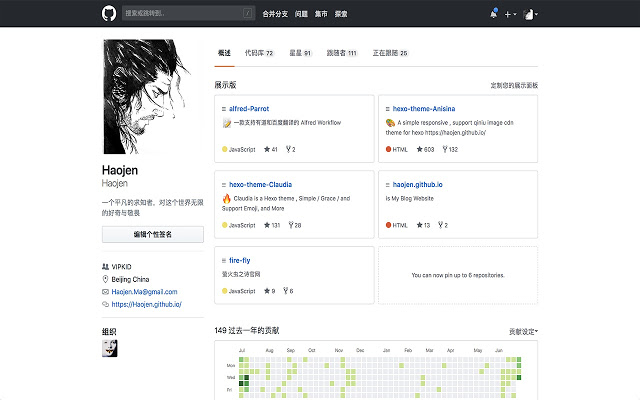Expand the 贡献设定 contribution settings dropdown
This screenshot has height=400, width=640.
pyautogui.click(x=522, y=330)
